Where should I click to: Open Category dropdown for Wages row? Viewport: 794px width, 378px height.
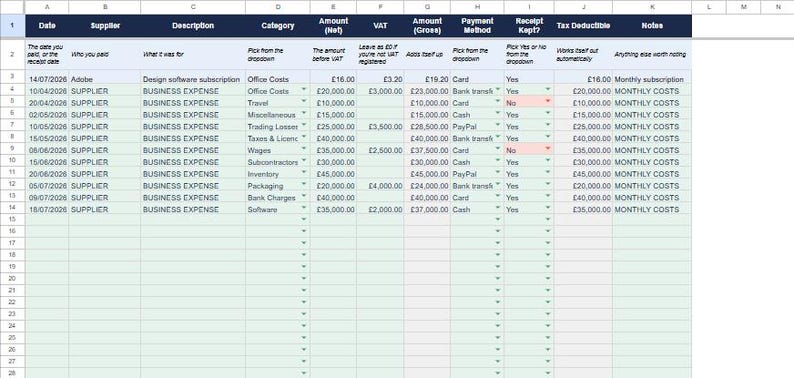[x=304, y=148]
